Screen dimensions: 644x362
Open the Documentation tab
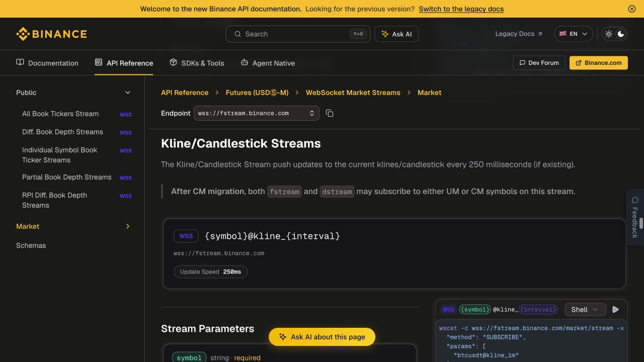coord(47,63)
